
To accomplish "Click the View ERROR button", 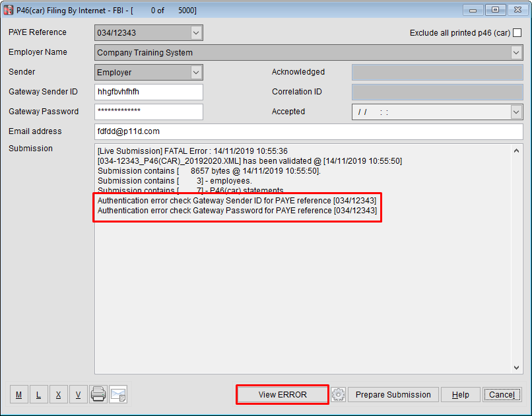I will pyautogui.click(x=282, y=394).
